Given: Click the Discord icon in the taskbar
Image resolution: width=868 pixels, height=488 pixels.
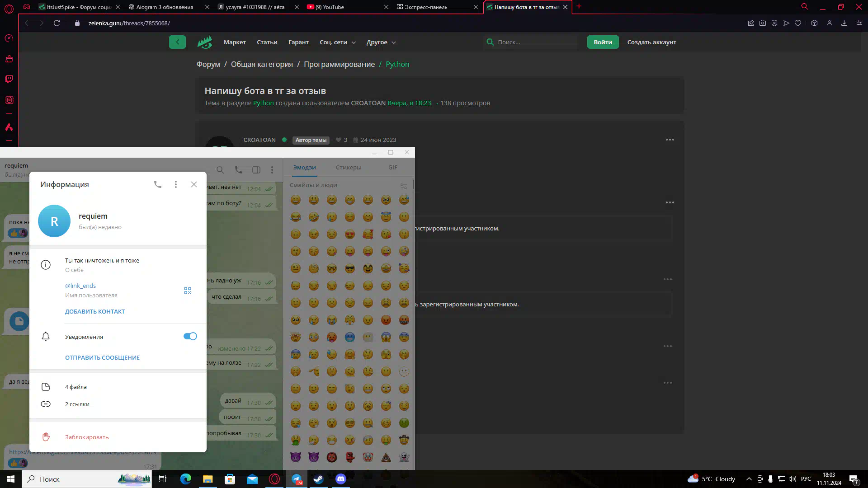Looking at the screenshot, I should click(x=341, y=479).
